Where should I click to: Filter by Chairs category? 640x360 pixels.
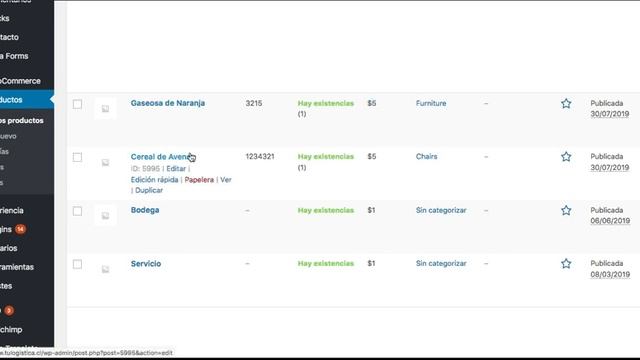click(x=427, y=157)
